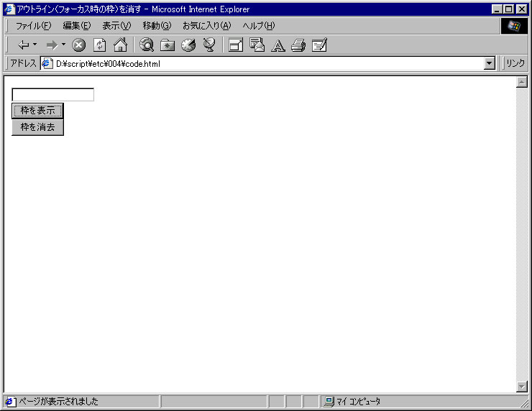
Task: Click the 枠を消去 button
Action: tap(37, 127)
